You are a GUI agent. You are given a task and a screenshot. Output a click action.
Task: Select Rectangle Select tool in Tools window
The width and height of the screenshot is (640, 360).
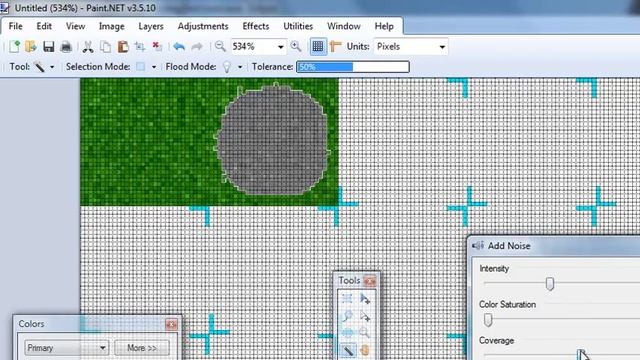coord(347,298)
